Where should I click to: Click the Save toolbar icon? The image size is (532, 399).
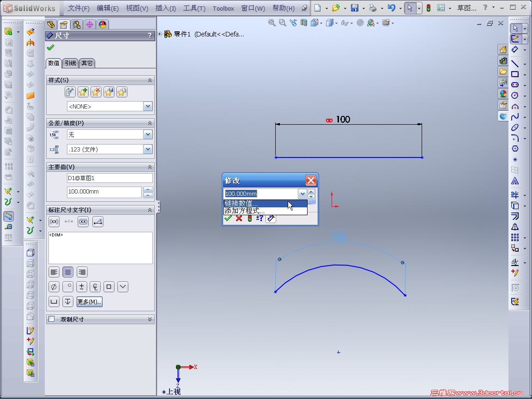[x=355, y=8]
